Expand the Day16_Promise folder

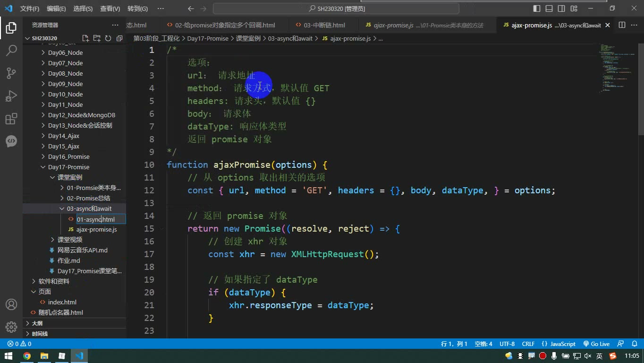pyautogui.click(x=68, y=156)
